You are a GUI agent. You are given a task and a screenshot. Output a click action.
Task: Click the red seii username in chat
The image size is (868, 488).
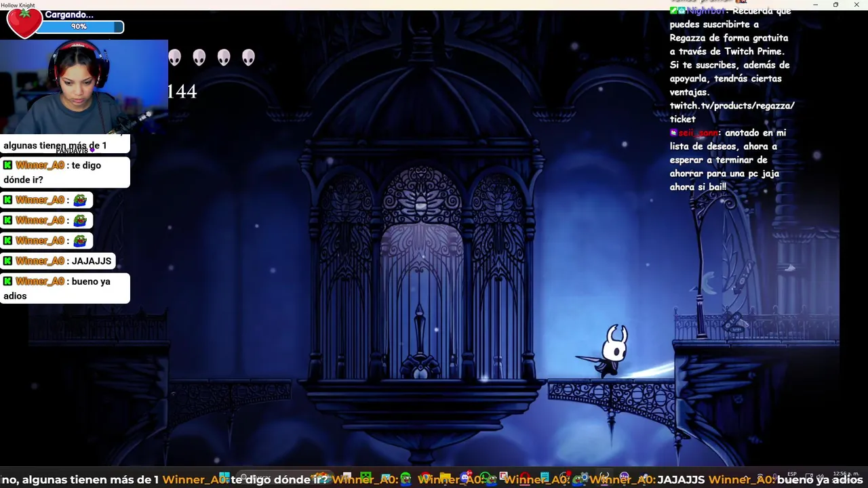(x=698, y=133)
